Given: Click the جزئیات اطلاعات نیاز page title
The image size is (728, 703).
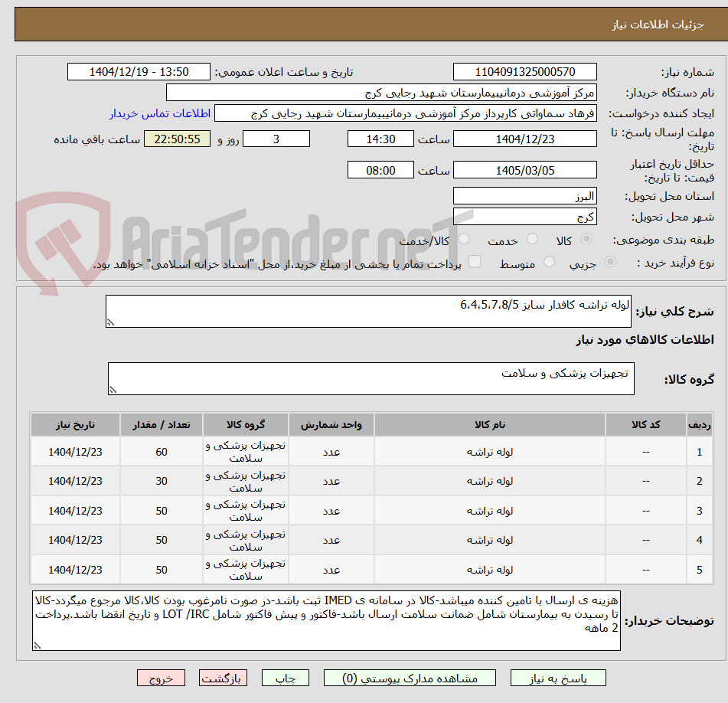Looking at the screenshot, I should (658, 25).
